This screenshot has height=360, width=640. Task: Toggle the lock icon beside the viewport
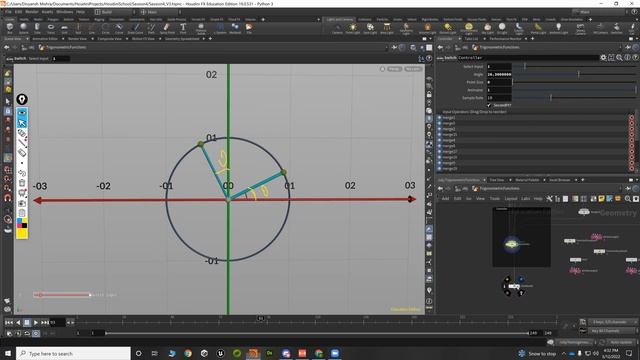(429, 94)
